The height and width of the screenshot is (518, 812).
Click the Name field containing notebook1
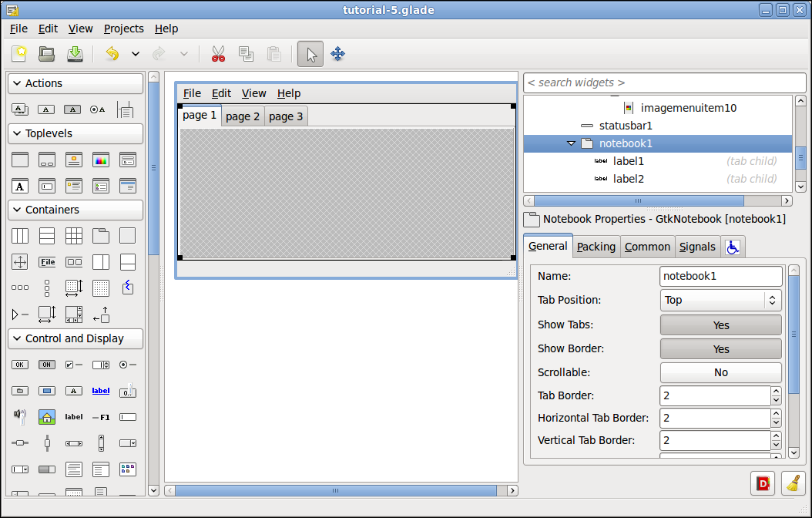721,276
